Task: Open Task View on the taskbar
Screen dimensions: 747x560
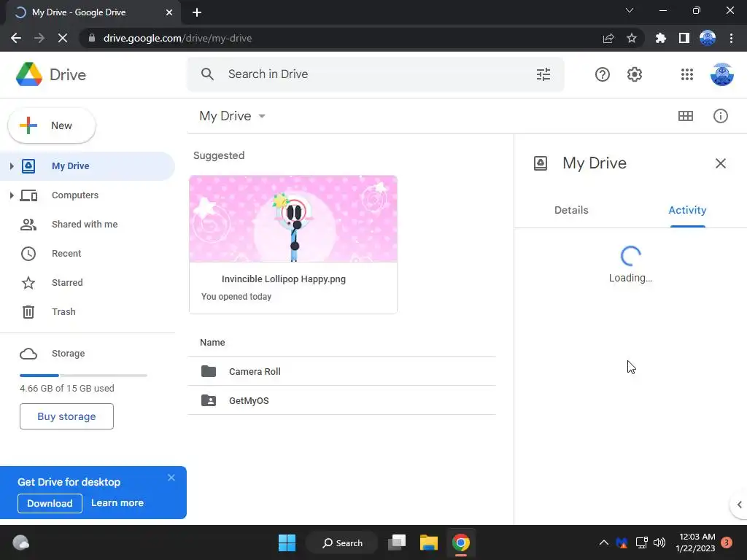Action: pyautogui.click(x=397, y=542)
